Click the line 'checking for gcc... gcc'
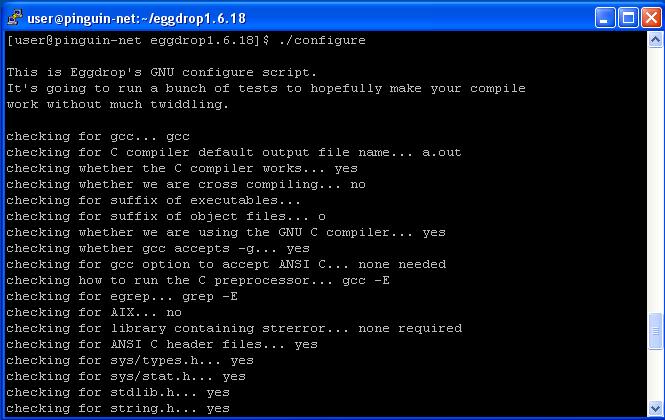Screen dimensions: 665x420 98,137
